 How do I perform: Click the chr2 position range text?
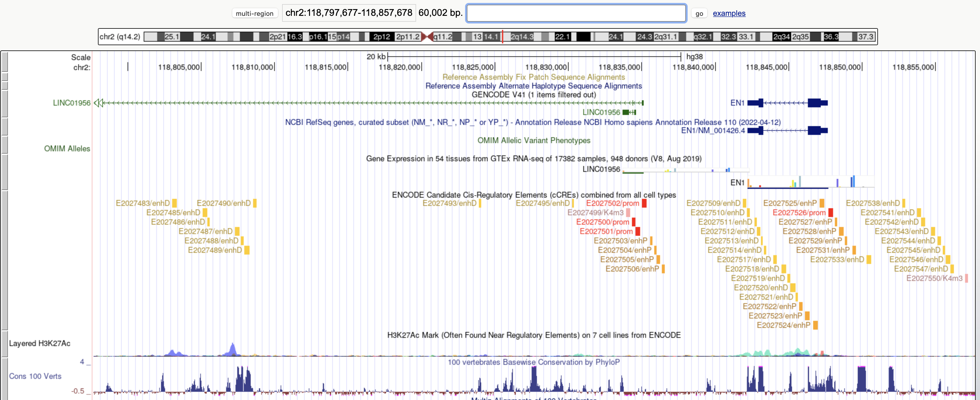coord(348,13)
